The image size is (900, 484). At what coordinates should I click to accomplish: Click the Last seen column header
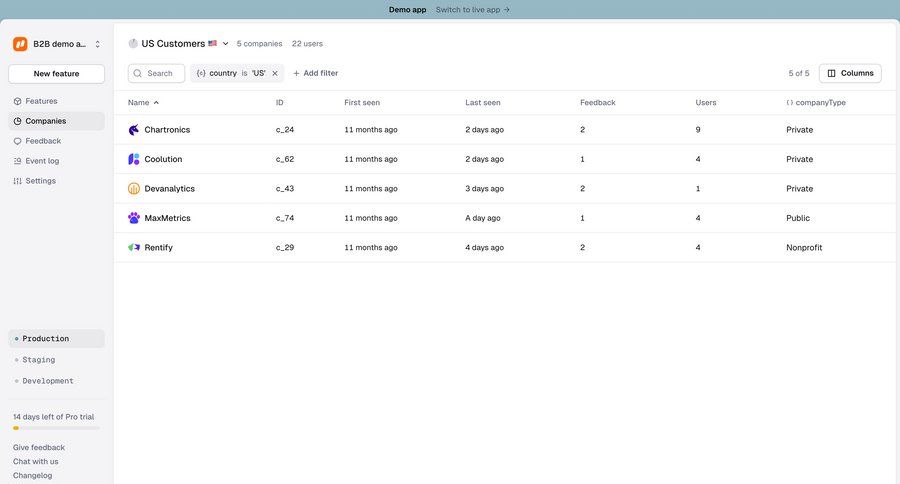tap(483, 103)
